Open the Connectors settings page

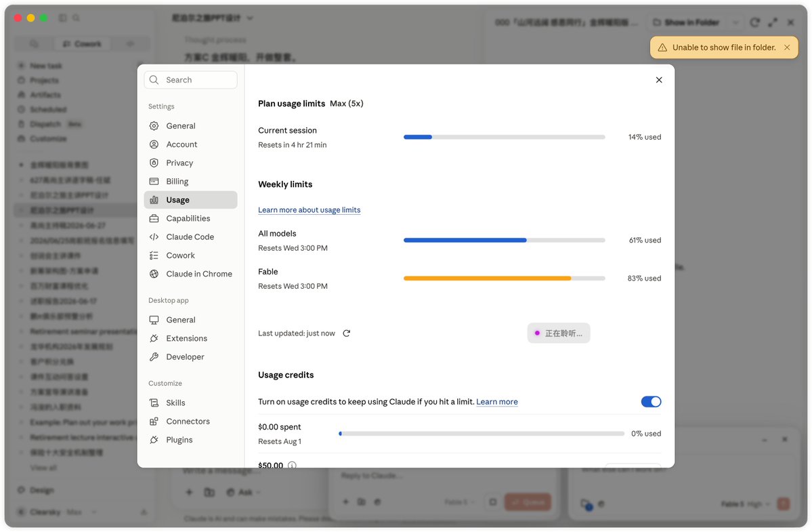pyautogui.click(x=190, y=422)
